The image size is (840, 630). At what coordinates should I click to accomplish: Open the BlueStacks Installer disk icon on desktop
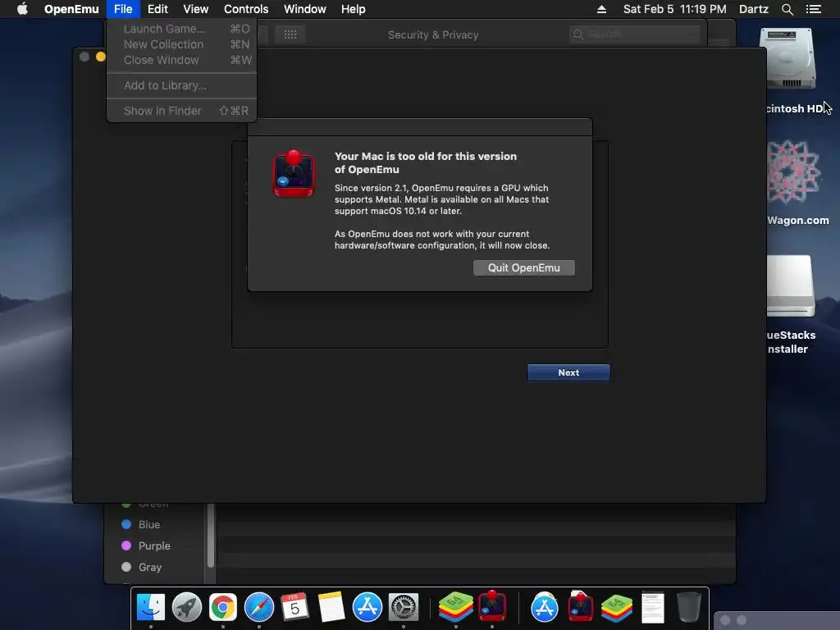coord(791,287)
